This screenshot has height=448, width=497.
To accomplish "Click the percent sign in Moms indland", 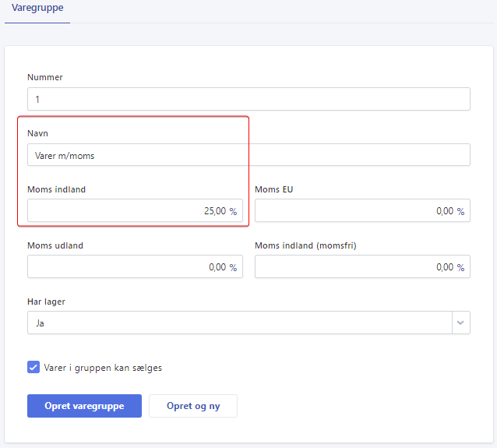I will coord(233,211).
